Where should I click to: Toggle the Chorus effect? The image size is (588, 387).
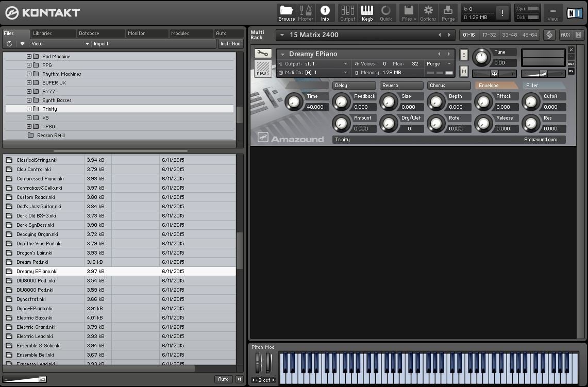click(x=449, y=86)
